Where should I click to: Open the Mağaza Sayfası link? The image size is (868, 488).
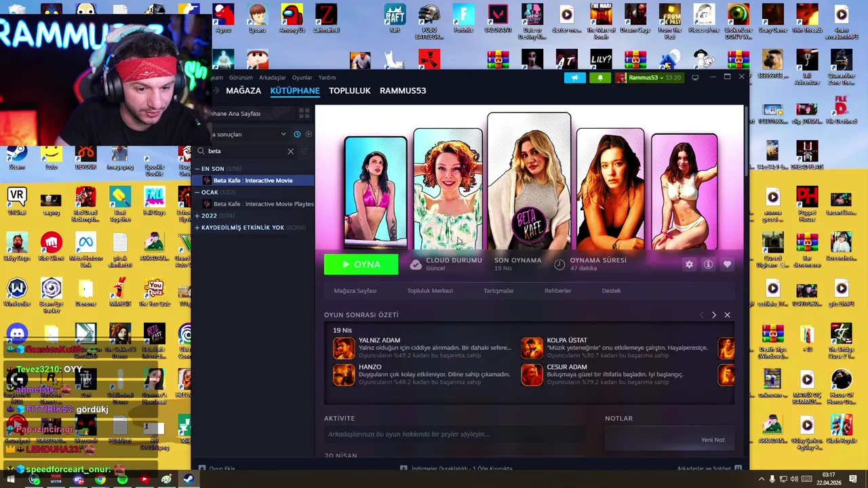click(x=355, y=291)
